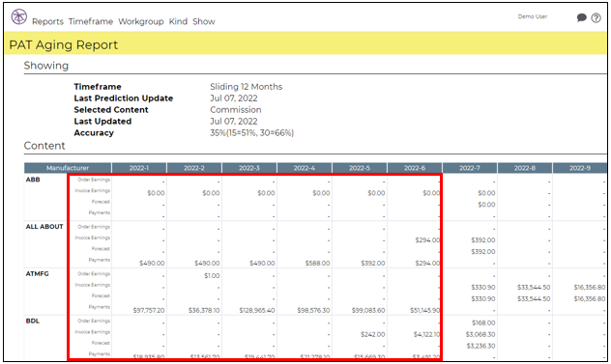
Task: Click the 2022-4 column header
Action: (x=305, y=168)
